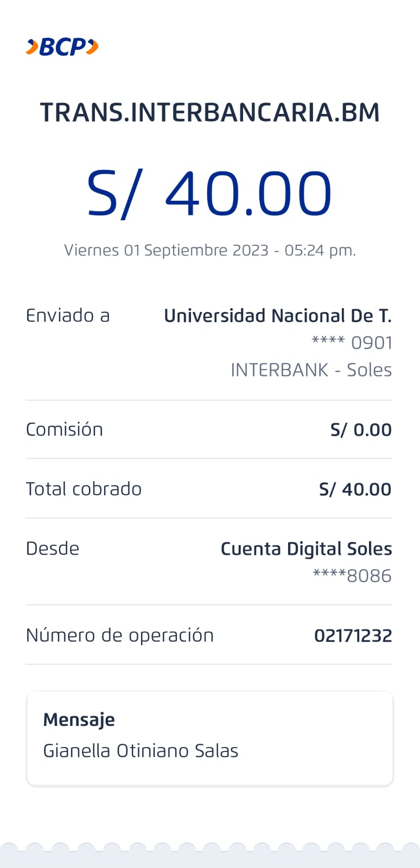Tap the Desde label
The width and height of the screenshot is (420, 868).
(x=53, y=548)
